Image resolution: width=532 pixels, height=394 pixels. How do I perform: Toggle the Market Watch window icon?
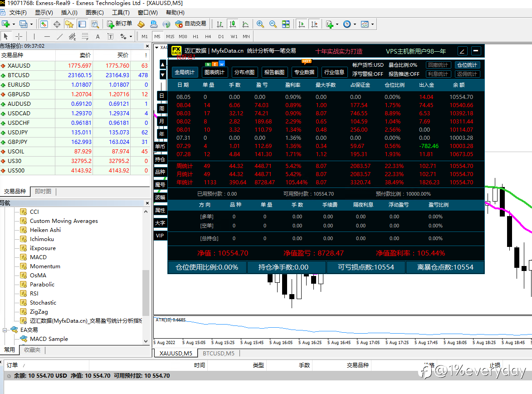[x=44, y=24]
